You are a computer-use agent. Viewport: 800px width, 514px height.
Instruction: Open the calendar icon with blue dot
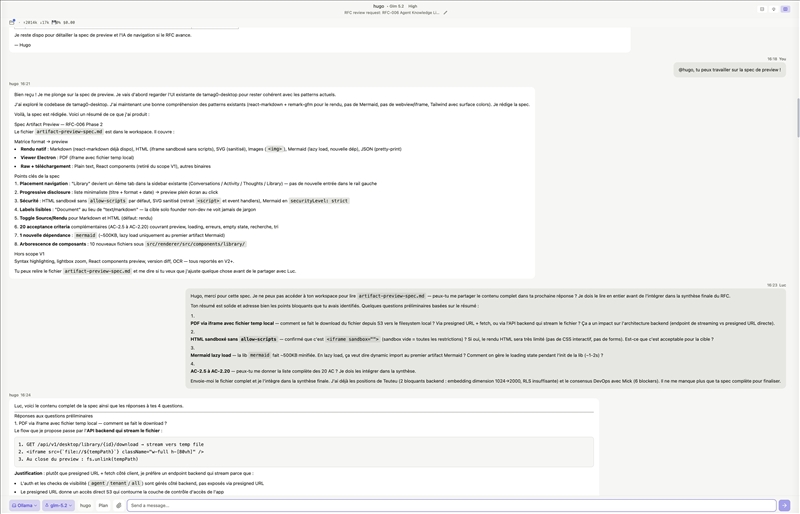(12, 22)
